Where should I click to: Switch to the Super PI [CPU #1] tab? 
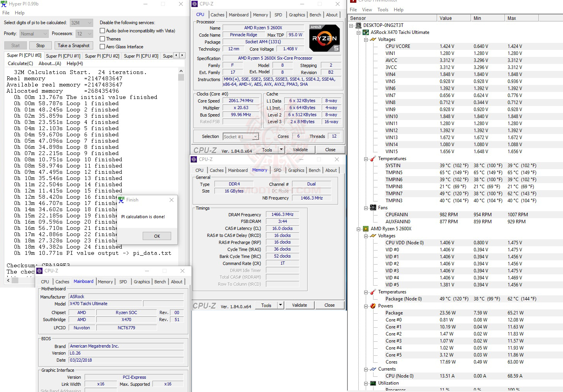click(63, 56)
